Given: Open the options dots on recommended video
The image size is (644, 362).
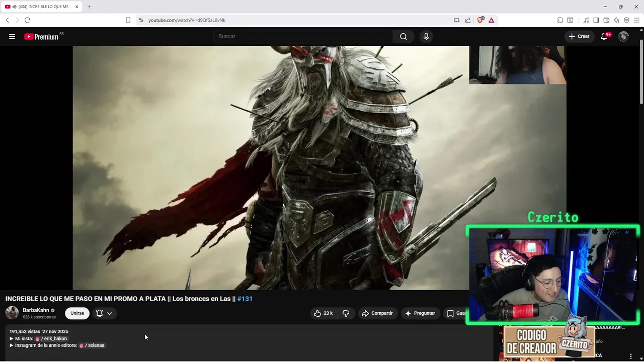Looking at the screenshot, I should click(x=631, y=356).
